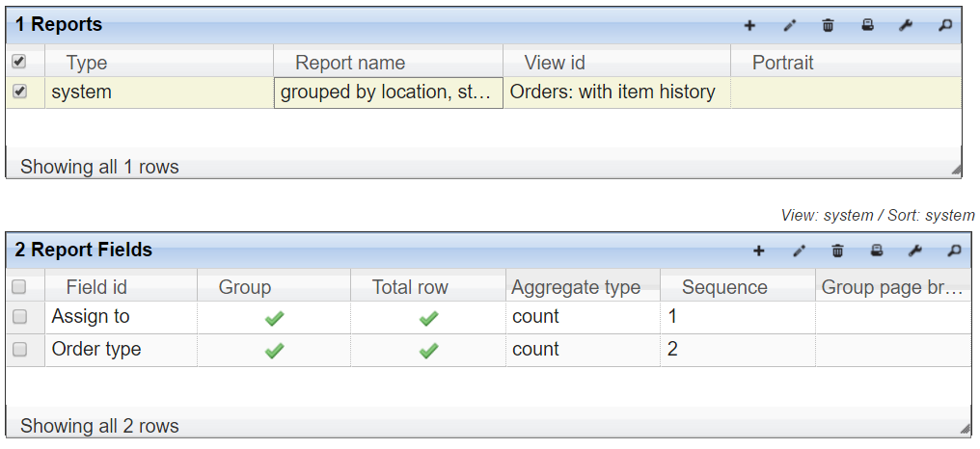Click count aggregate for Order type
Viewport: 980px width, 449px height.
click(583, 350)
